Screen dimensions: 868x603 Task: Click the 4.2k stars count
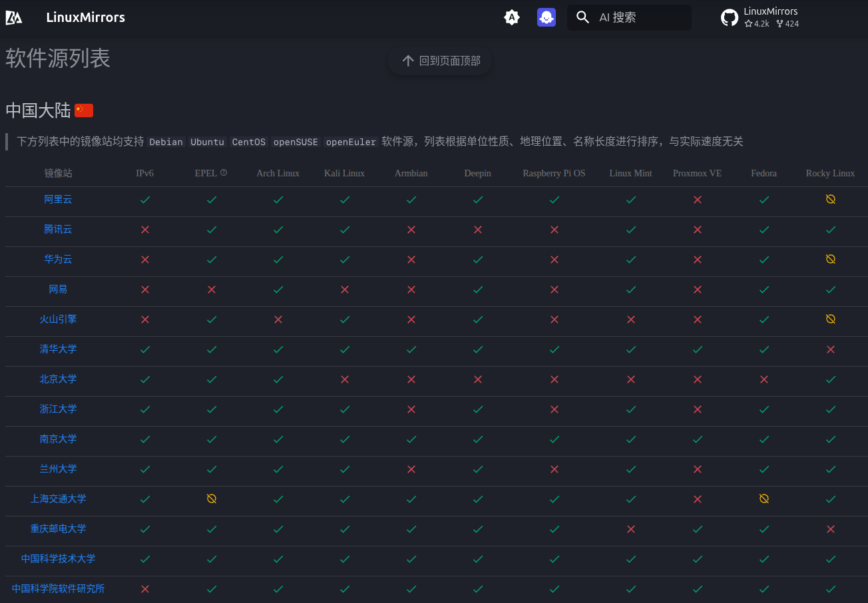[x=757, y=24]
